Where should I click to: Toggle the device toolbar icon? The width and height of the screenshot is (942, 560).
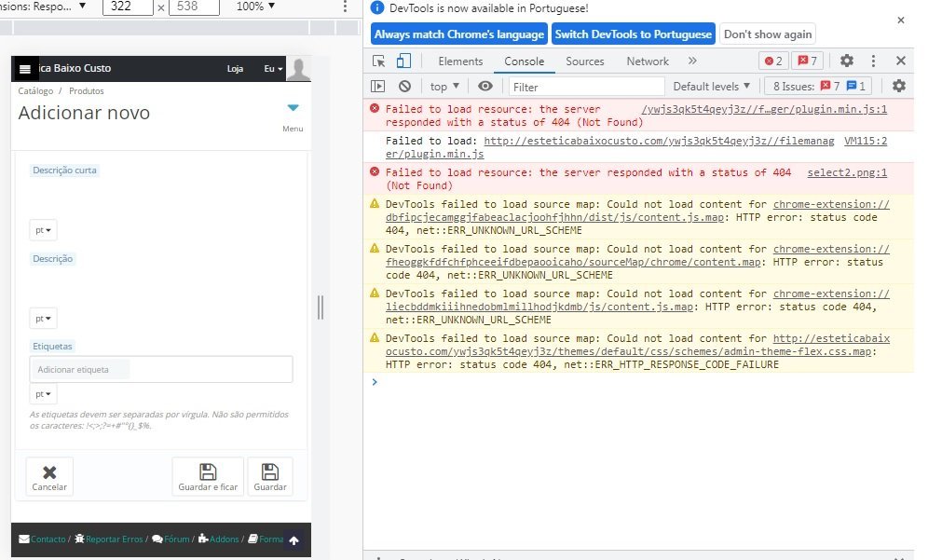click(x=403, y=61)
